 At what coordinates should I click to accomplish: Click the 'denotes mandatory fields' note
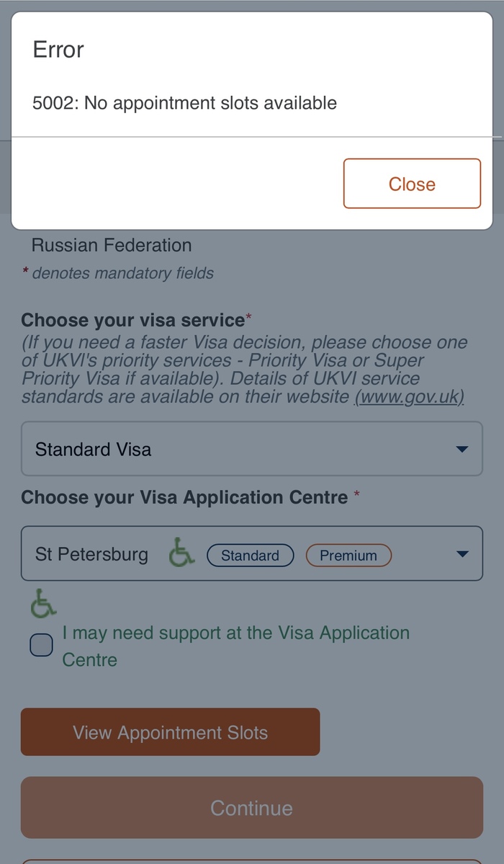pos(122,273)
